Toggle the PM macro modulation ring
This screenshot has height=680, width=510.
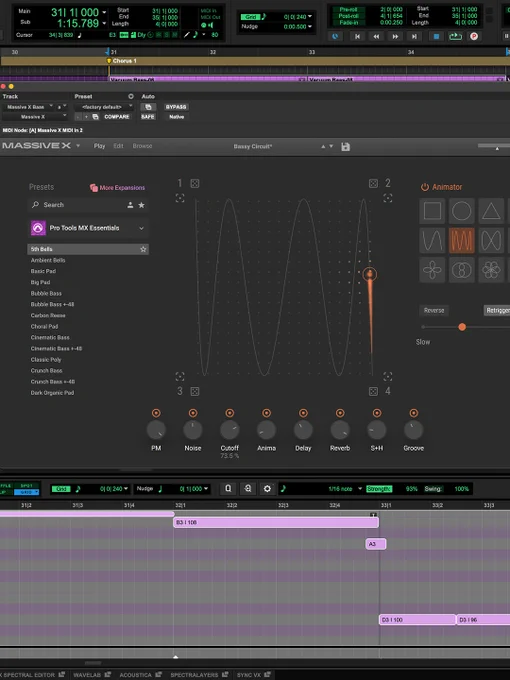coord(156,413)
